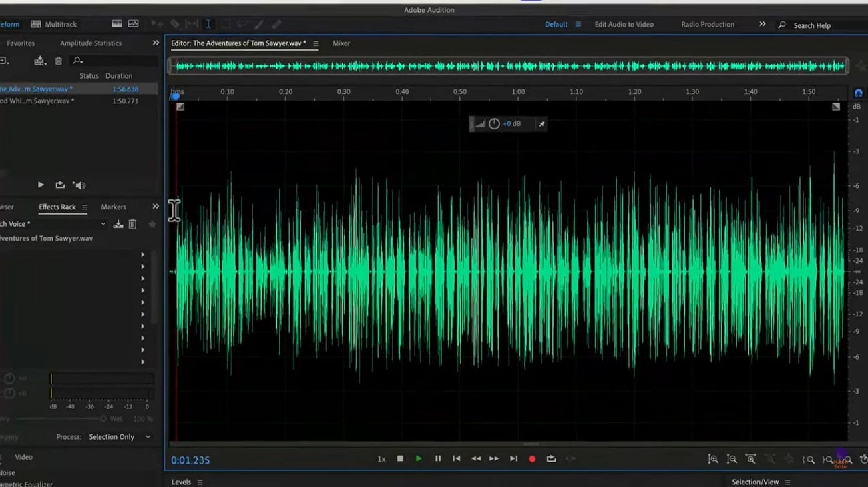The width and height of the screenshot is (868, 487).
Task: Expand hidden tabs beside Amplitude Statistics
Action: pyautogui.click(x=156, y=43)
